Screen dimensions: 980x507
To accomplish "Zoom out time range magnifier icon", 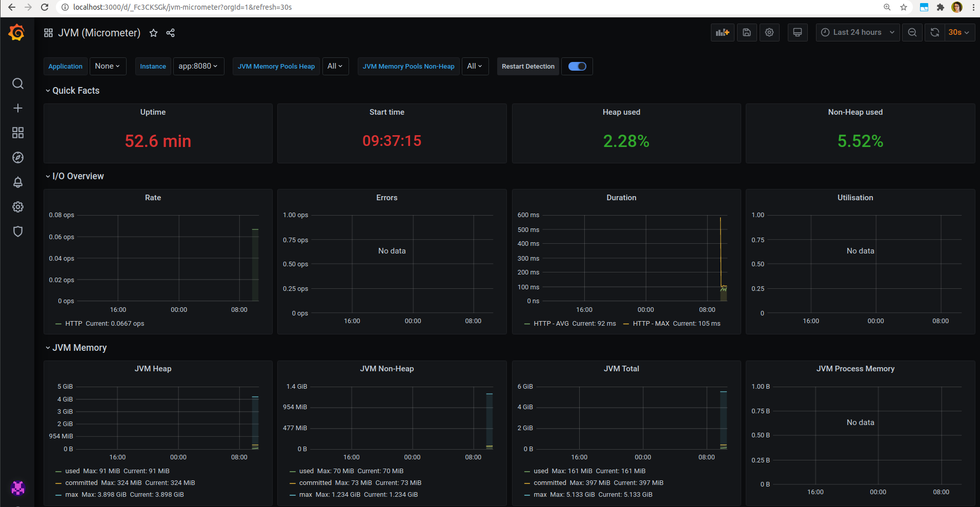I will coord(912,32).
